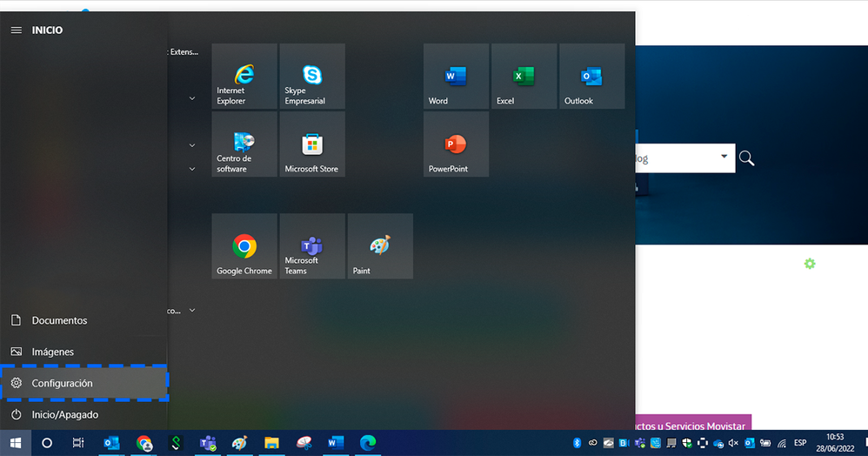Click the Windows Start button
868x456 pixels.
16,443
